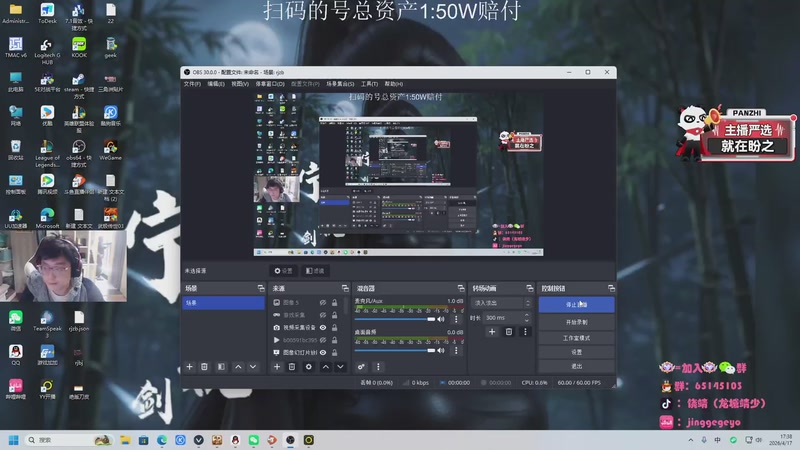Image resolution: width=800 pixels, height=450 pixels.
Task: Mute the 麦克风/Aux speaker icon
Action: 441,319
